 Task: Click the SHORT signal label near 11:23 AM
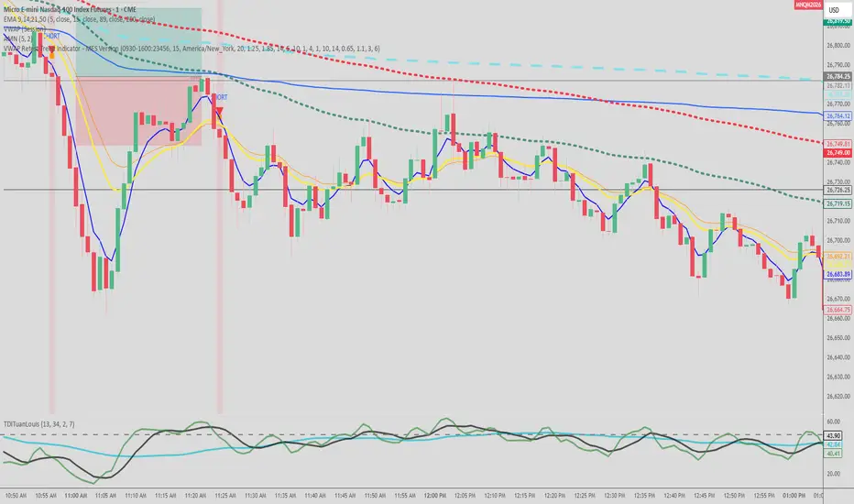point(221,97)
